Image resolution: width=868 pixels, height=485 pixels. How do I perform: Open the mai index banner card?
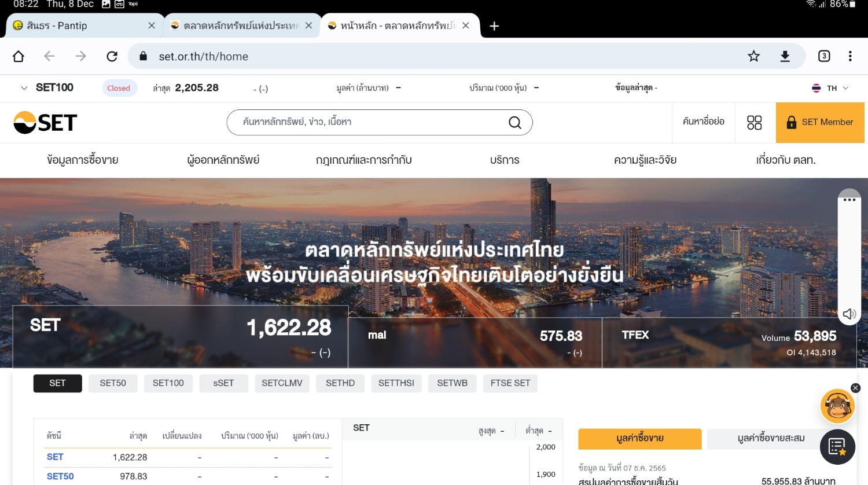point(475,343)
